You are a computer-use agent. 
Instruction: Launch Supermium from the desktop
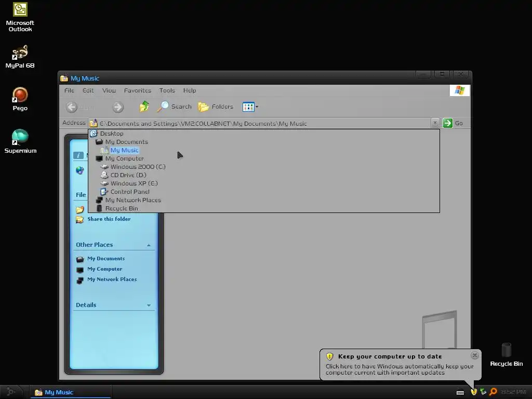coord(20,141)
